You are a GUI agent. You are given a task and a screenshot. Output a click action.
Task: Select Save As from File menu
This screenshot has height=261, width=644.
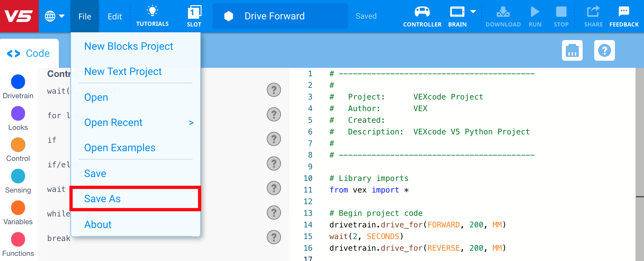pos(102,199)
